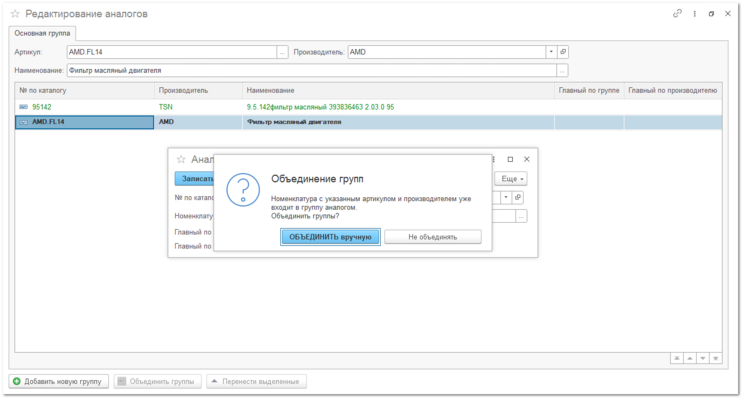Maximize the analog window
This screenshot has height=399, width=743.
pyautogui.click(x=510, y=159)
